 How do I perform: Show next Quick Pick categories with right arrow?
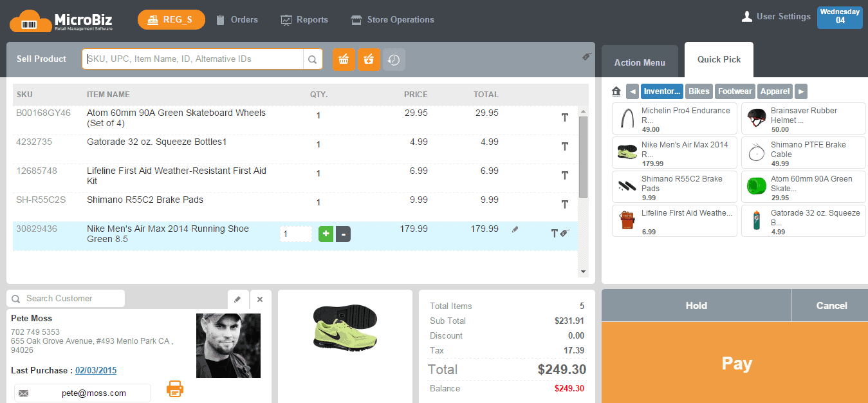click(x=801, y=91)
